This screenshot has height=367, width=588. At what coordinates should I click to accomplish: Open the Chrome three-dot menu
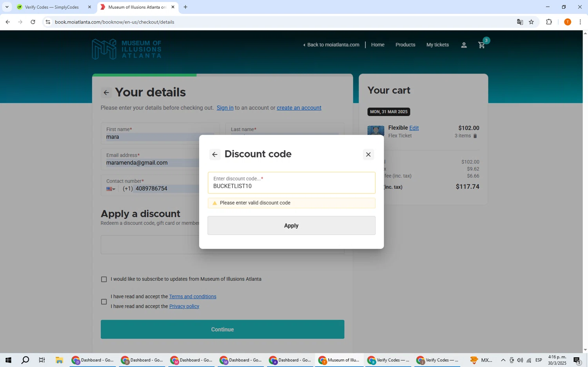coord(580,22)
